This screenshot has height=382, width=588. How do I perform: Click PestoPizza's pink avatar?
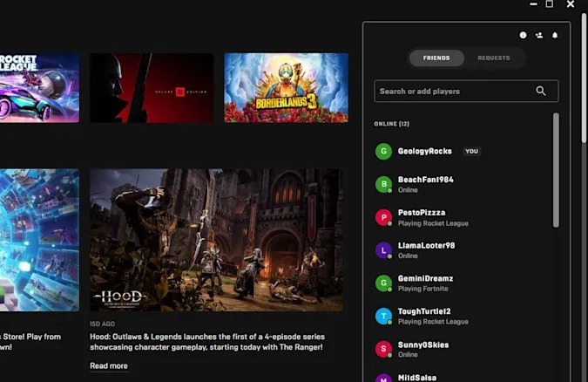[x=383, y=217]
